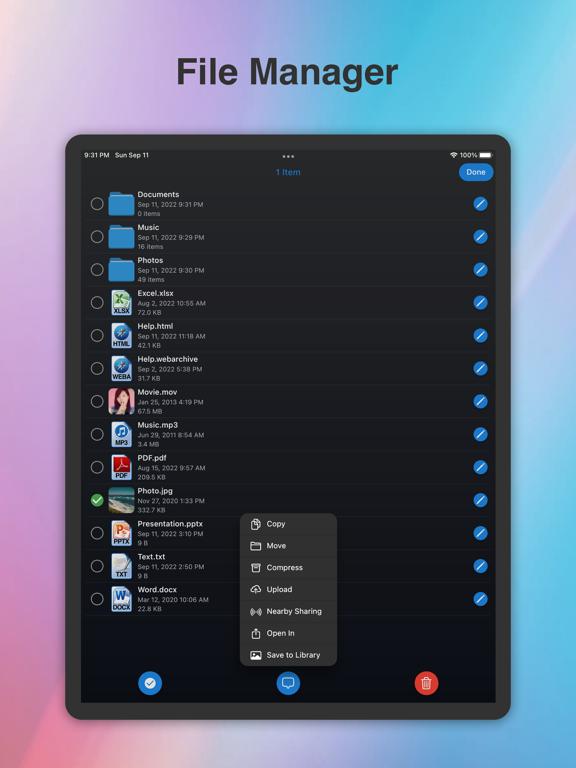Click the edit pencil icon for Word.docx

click(x=480, y=599)
